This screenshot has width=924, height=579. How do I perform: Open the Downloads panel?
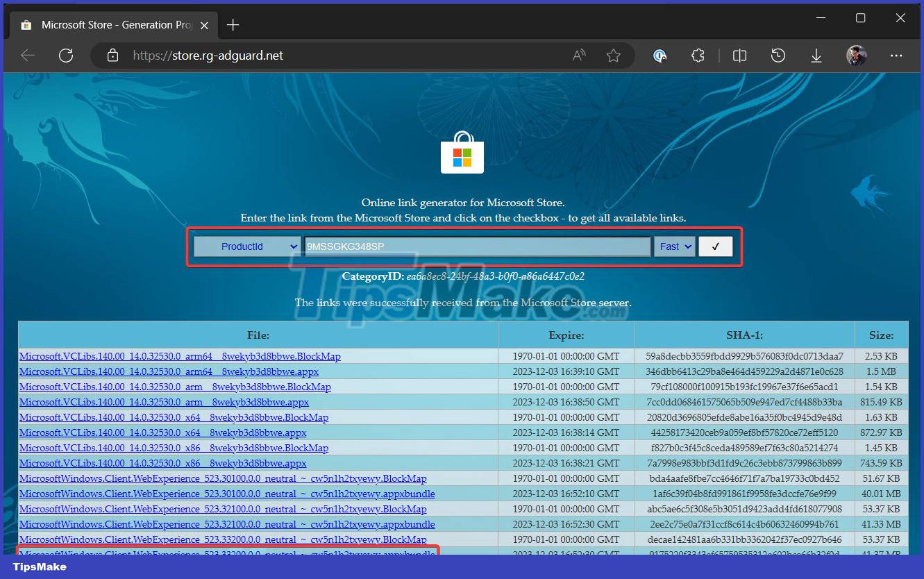pos(816,56)
